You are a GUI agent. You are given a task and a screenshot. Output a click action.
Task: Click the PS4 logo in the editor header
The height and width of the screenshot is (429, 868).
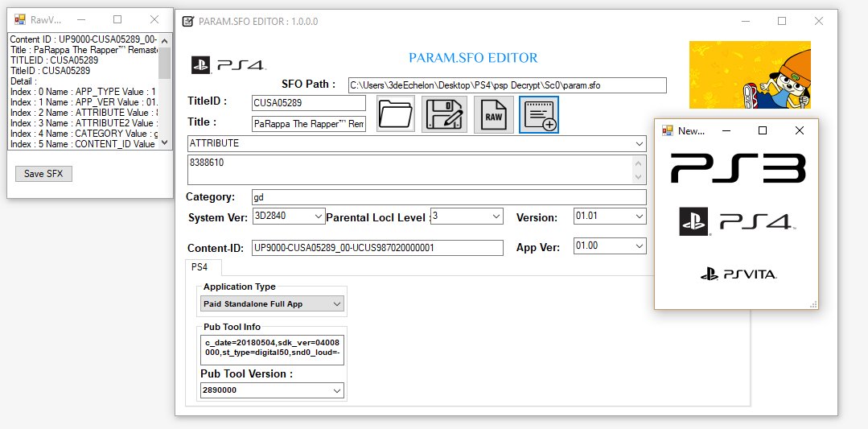point(228,64)
